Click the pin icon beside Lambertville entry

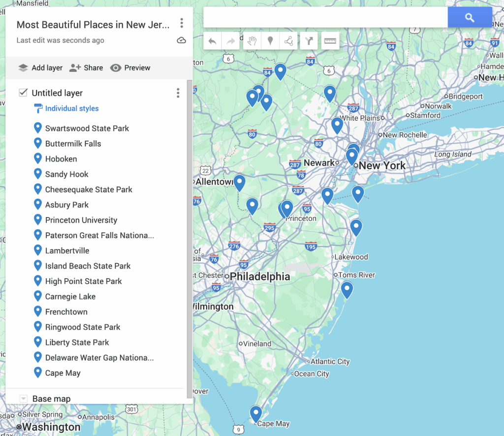pyautogui.click(x=37, y=250)
